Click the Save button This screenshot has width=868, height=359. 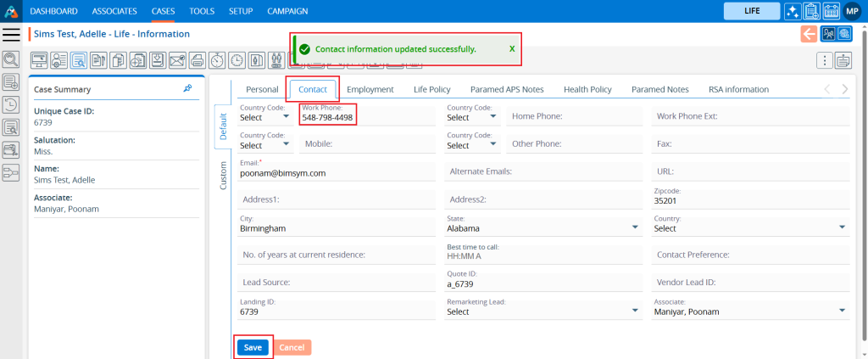pyautogui.click(x=253, y=347)
